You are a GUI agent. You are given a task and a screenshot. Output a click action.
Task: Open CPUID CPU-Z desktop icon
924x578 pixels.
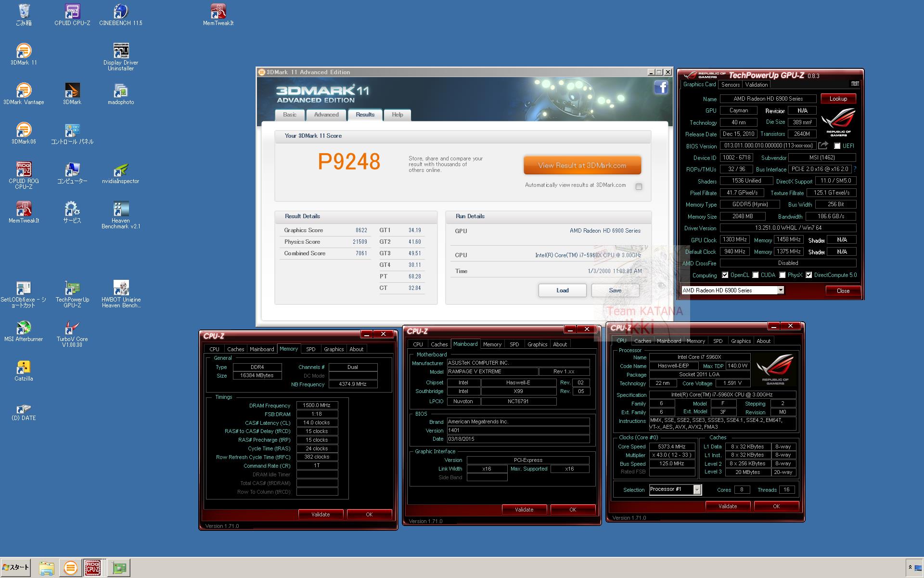coord(72,14)
